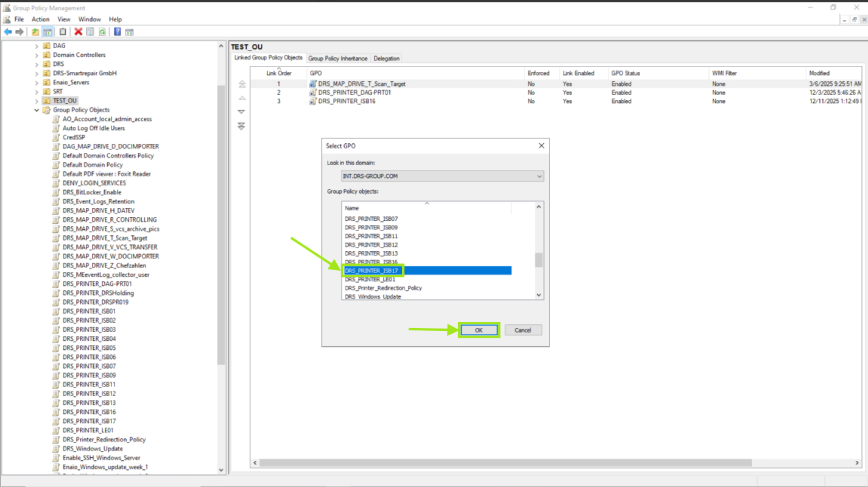Image resolution: width=868 pixels, height=487 pixels.
Task: Open Help via blue question mark icon
Action: [117, 32]
